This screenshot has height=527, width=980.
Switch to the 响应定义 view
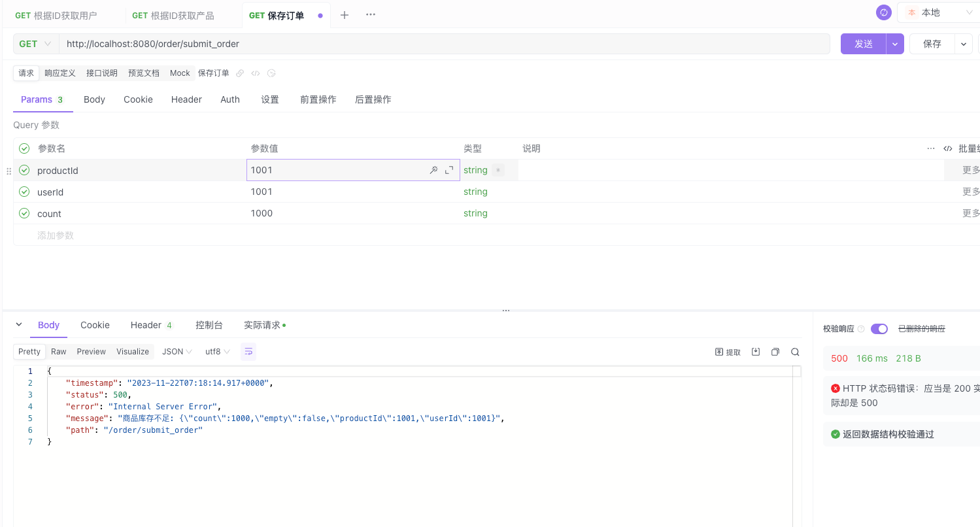(60, 73)
